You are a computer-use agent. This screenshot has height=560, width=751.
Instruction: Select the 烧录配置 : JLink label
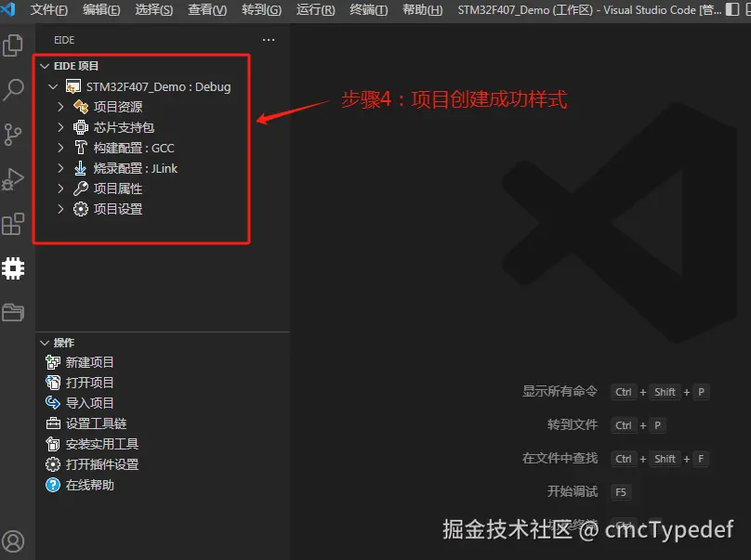coord(135,168)
